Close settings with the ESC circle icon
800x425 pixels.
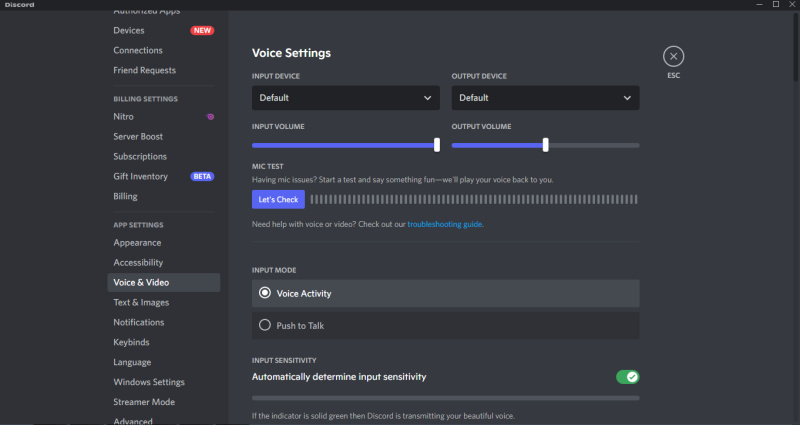[674, 56]
